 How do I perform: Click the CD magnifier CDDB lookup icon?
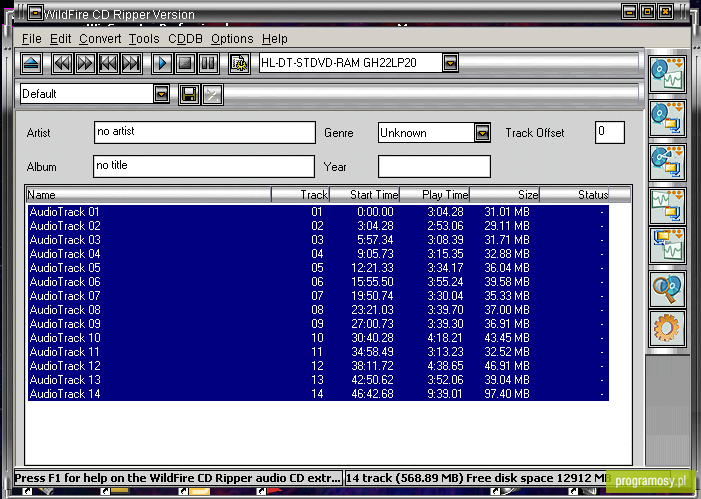(667, 289)
